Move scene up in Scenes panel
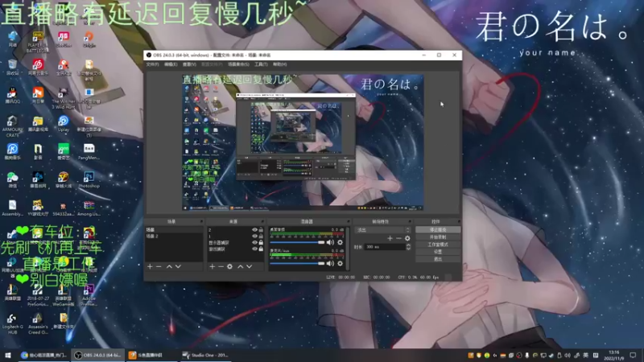Viewport: 644px width, 362px height. click(169, 267)
